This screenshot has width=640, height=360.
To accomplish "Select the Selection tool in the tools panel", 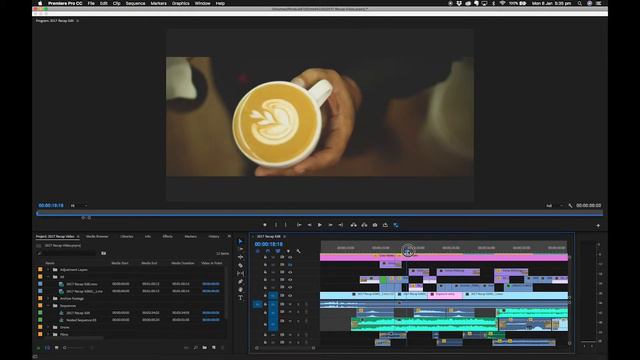I will point(240,241).
